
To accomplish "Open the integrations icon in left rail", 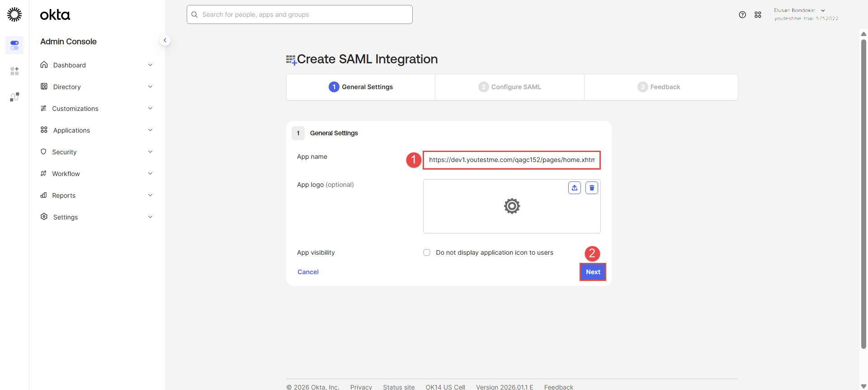I will tap(14, 97).
